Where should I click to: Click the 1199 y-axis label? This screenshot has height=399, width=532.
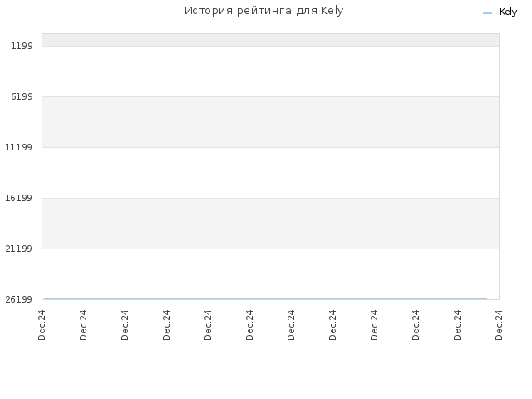point(22,46)
